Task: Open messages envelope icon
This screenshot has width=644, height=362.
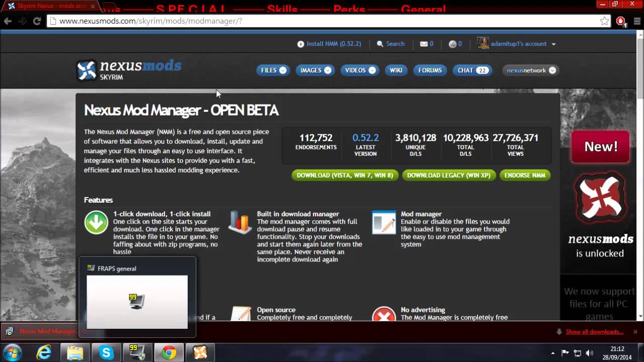Action: tap(424, 44)
